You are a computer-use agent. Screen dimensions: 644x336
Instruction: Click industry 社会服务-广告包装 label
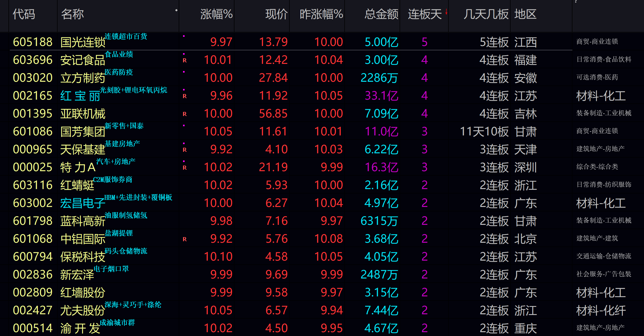pyautogui.click(x=604, y=274)
